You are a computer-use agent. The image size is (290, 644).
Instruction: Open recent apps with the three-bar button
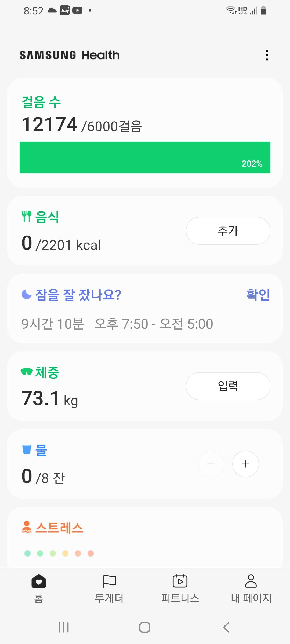[x=64, y=627]
